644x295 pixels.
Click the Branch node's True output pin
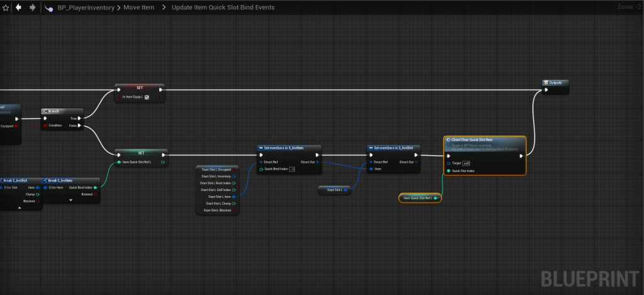(x=79, y=117)
